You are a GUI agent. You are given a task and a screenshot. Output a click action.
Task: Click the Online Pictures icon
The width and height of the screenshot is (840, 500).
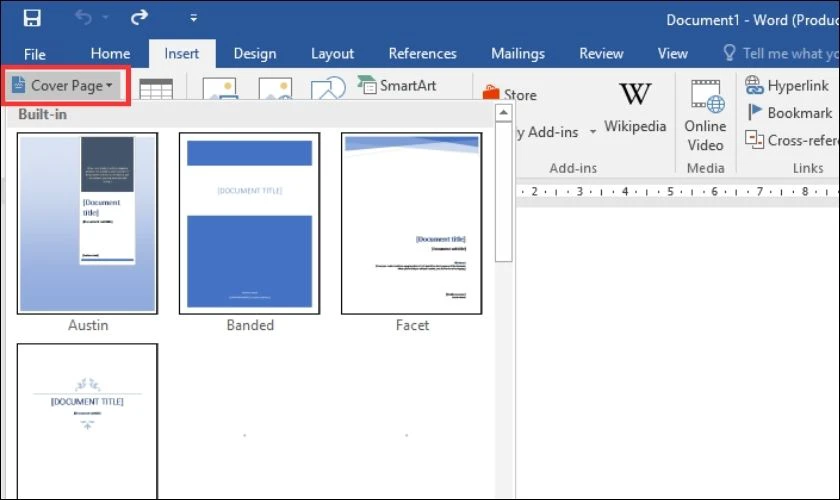click(275, 88)
